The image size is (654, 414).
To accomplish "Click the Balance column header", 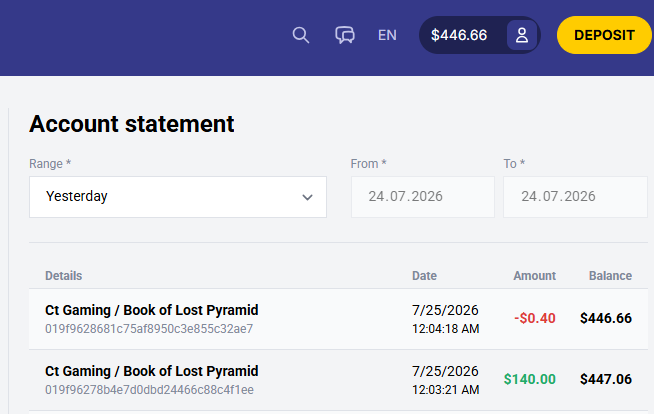I will click(x=610, y=276).
